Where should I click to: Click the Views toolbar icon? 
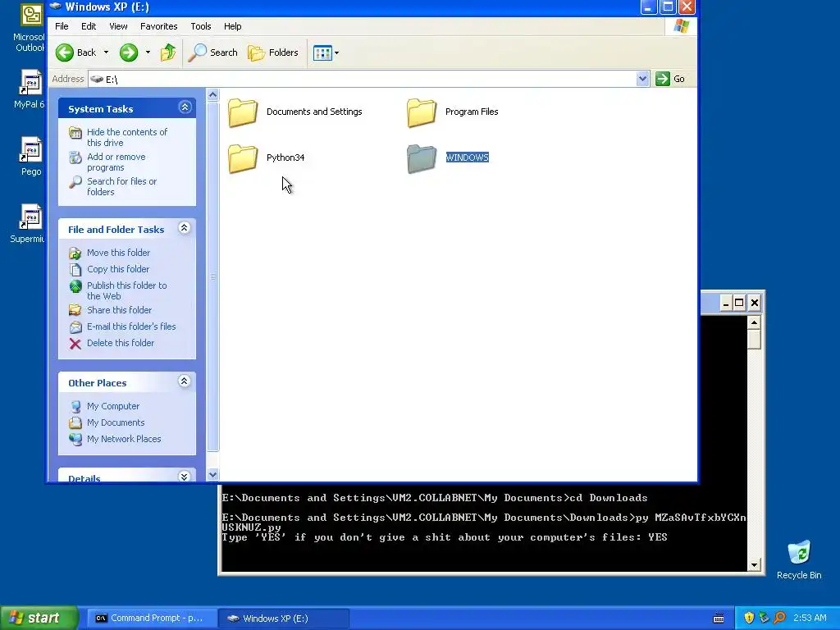[322, 52]
